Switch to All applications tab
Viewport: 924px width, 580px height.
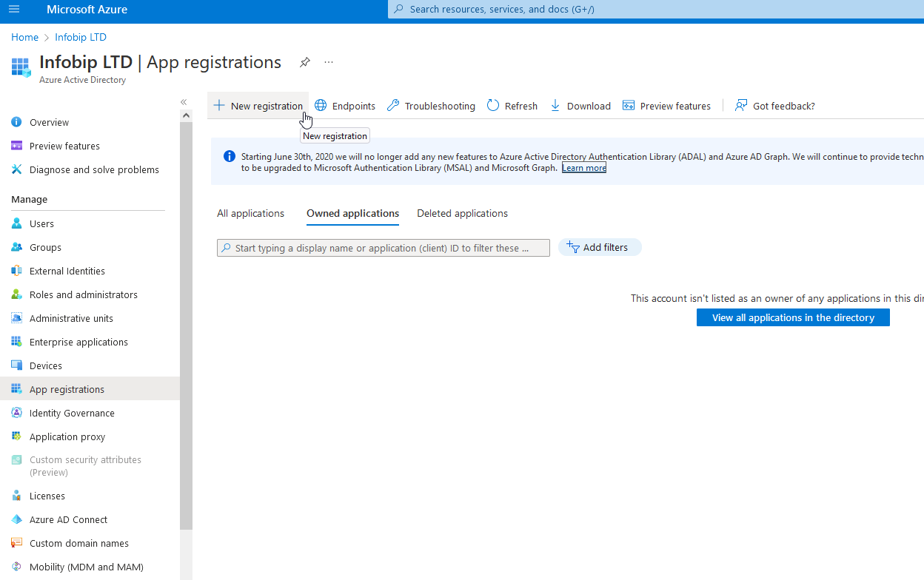250,213
